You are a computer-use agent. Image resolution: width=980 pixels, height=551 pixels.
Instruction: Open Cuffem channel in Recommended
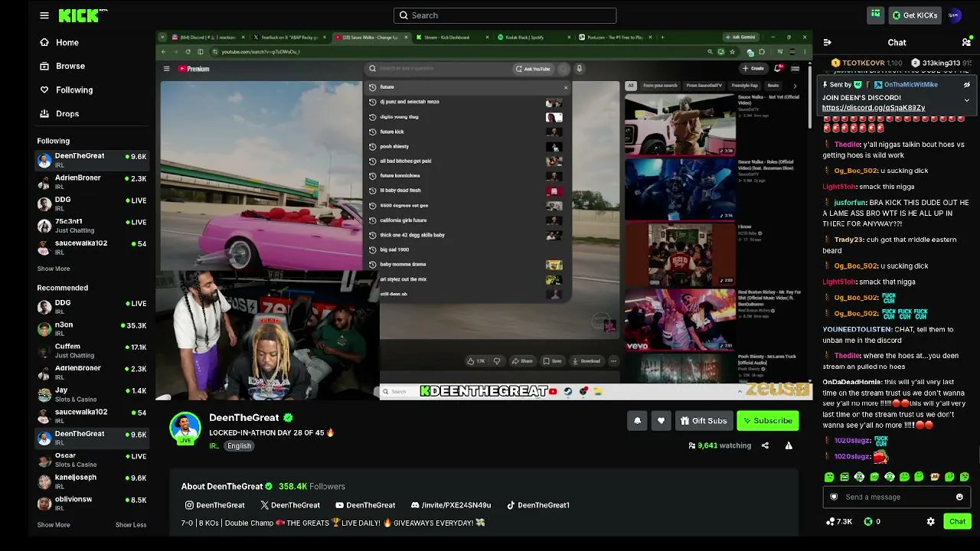[x=92, y=350]
